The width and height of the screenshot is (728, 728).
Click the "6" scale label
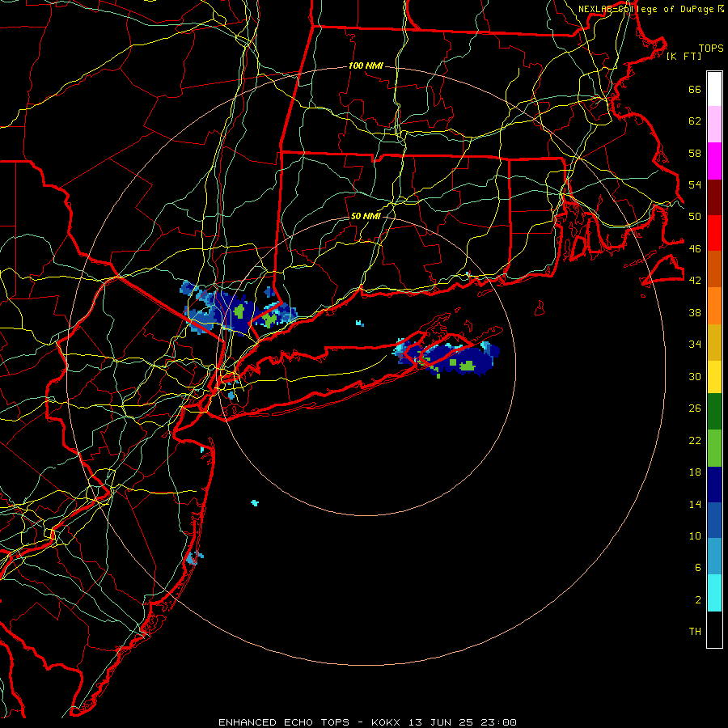coord(698,568)
